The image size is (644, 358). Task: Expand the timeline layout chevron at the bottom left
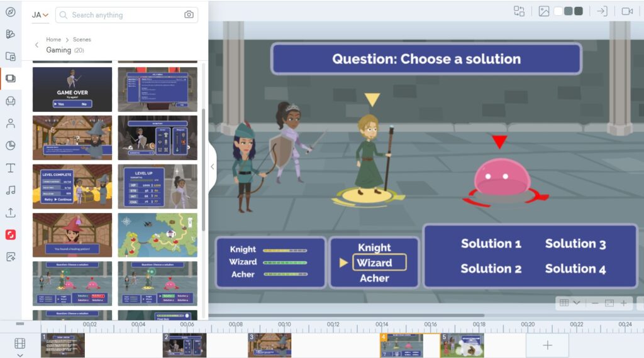[19, 355]
